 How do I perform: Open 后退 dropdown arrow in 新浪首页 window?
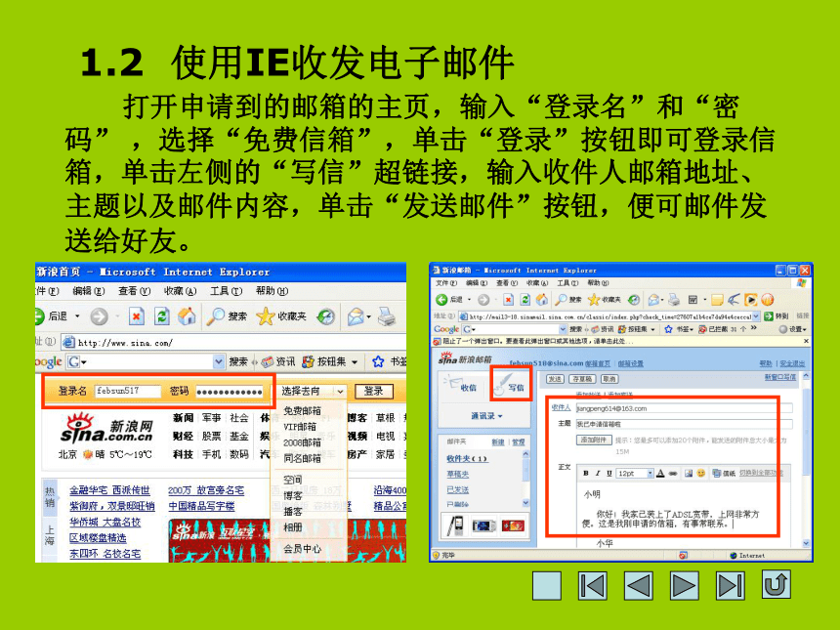click(77, 316)
